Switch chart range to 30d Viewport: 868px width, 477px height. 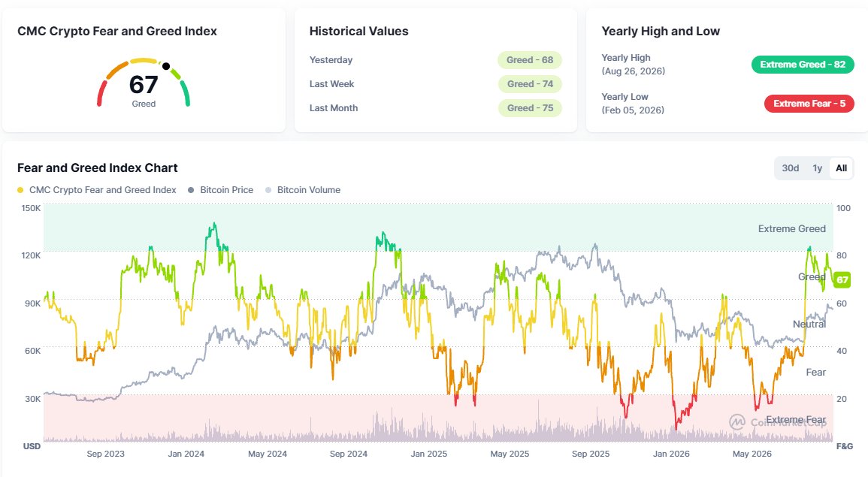tap(790, 168)
